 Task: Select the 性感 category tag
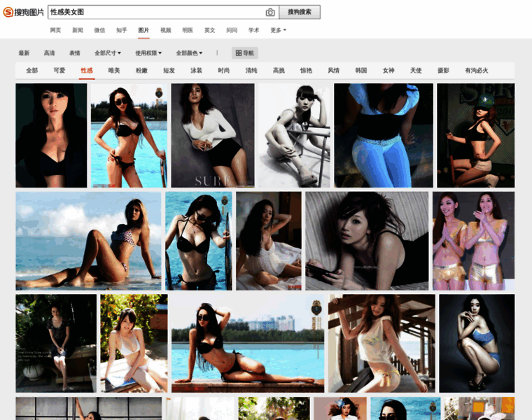(87, 71)
